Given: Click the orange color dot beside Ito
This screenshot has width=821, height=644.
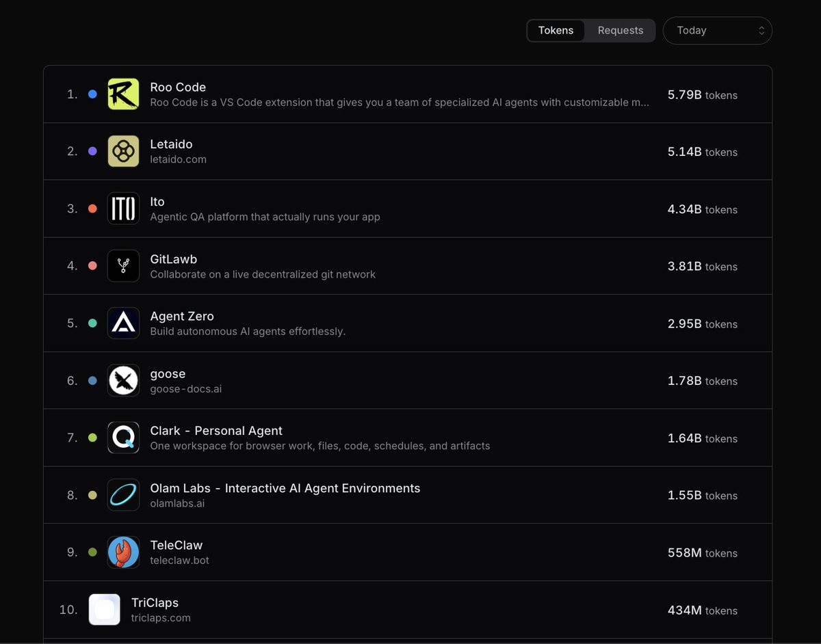Looking at the screenshot, I should [x=92, y=209].
